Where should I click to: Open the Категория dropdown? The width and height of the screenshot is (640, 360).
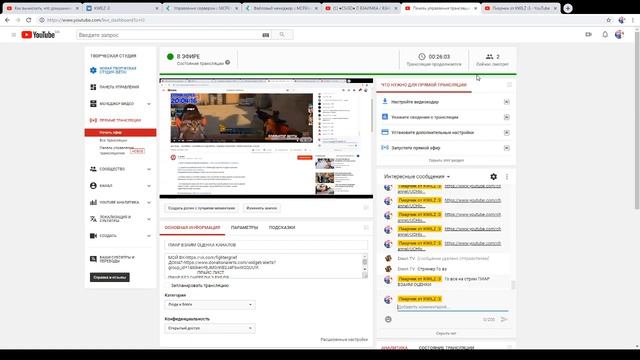[210, 304]
